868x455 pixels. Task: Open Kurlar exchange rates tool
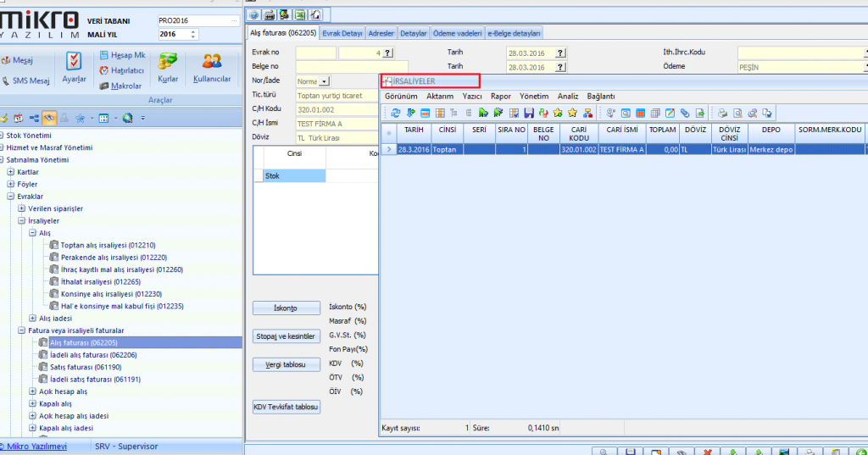[168, 67]
